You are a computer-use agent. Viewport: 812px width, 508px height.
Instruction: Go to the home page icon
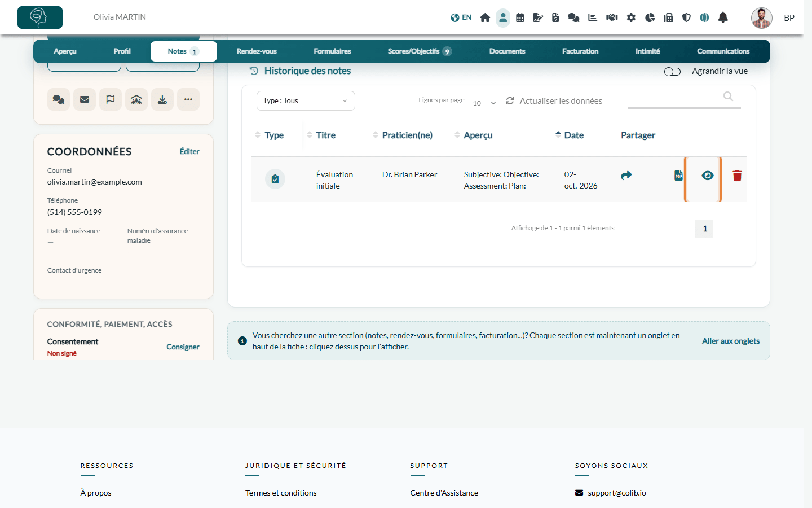tap(485, 17)
